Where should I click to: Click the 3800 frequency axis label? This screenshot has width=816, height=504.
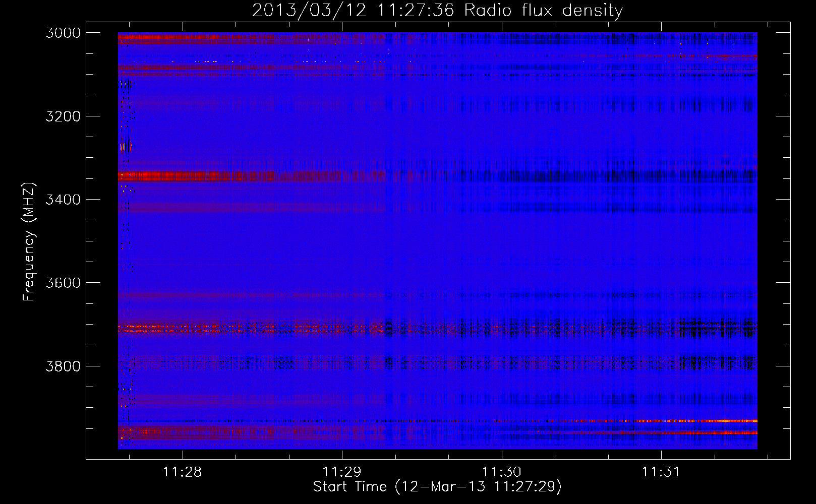(63, 366)
